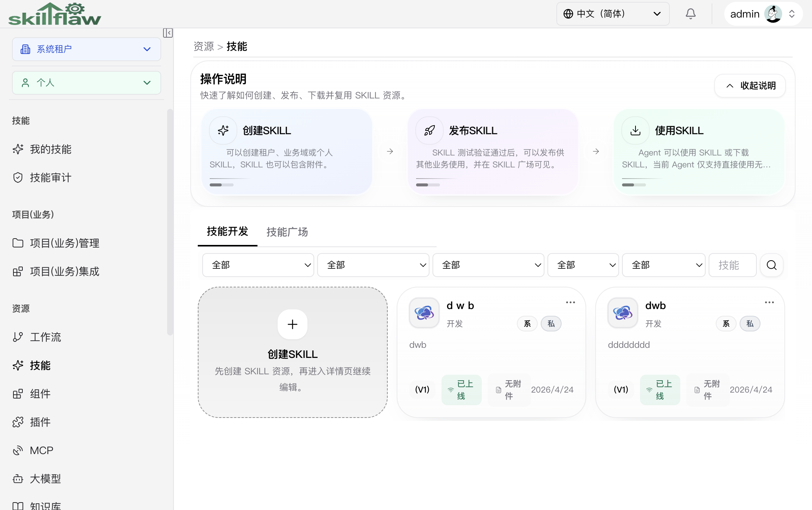
Task: Collapse the sidebar panel icon
Action: point(168,33)
